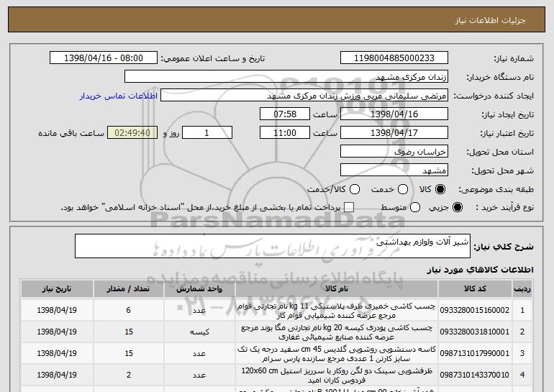The width and height of the screenshot is (554, 392).
Task: Click the نام کالا column header
Action: (x=337, y=289)
